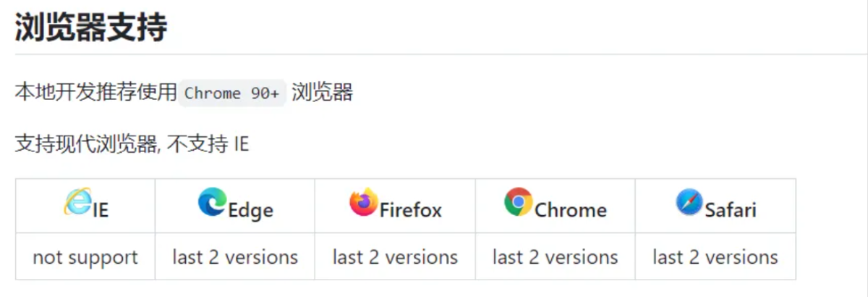868x297 pixels.
Task: Click "last 2 versions" cell under Edge
Action: pyautogui.click(x=235, y=257)
